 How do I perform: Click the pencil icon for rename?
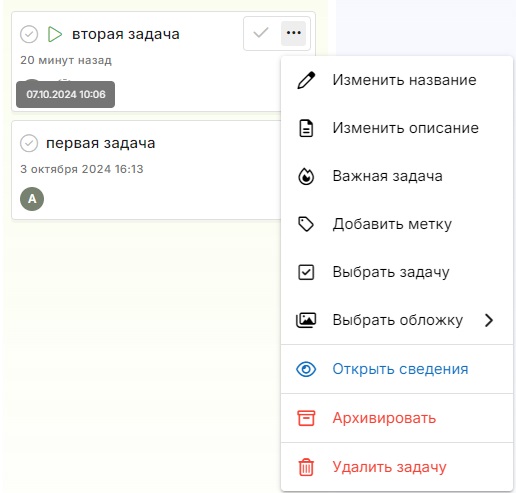click(306, 80)
